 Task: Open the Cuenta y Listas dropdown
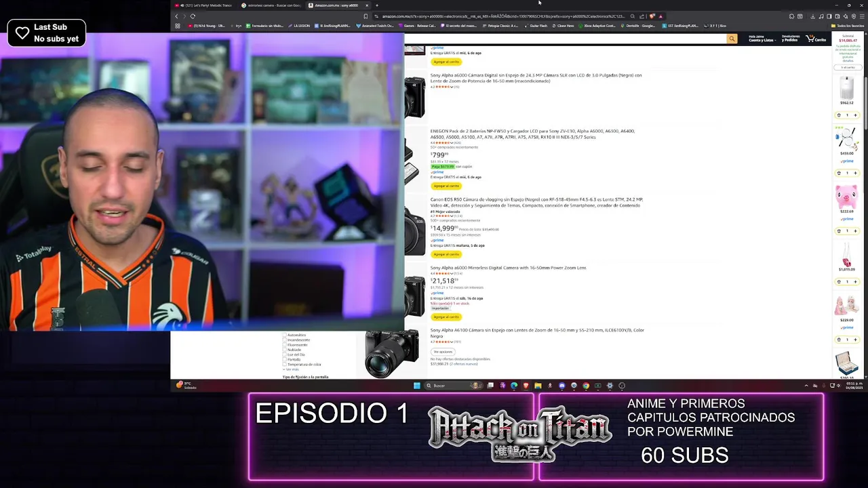(761, 39)
